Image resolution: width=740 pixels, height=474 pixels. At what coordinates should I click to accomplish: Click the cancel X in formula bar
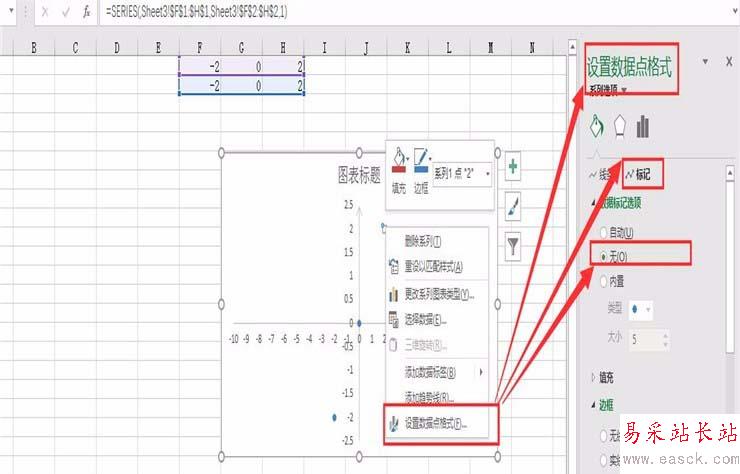click(45, 12)
